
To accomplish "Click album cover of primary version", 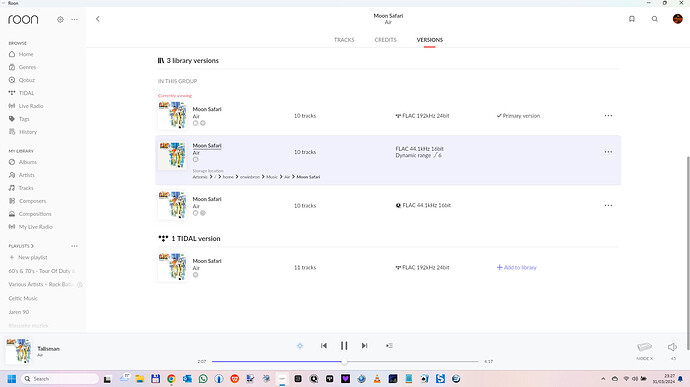I will tap(172, 115).
